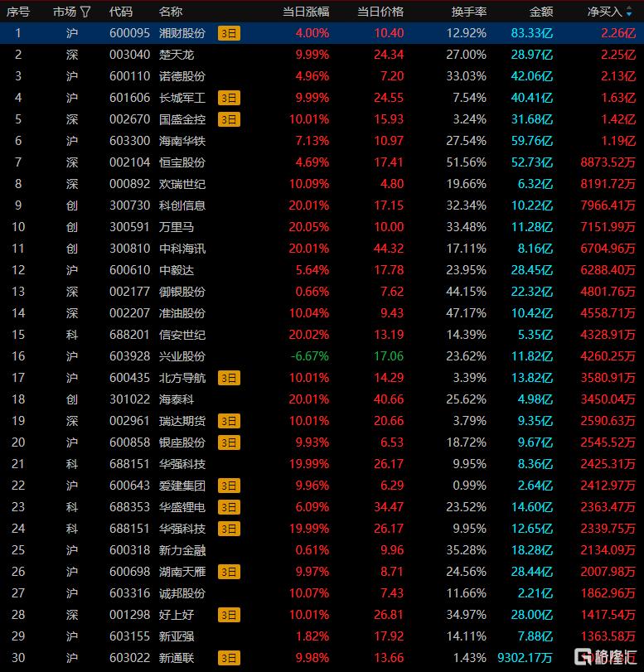Click the 名称 column header
Viewport: 644px width, 672px height.
171,12
